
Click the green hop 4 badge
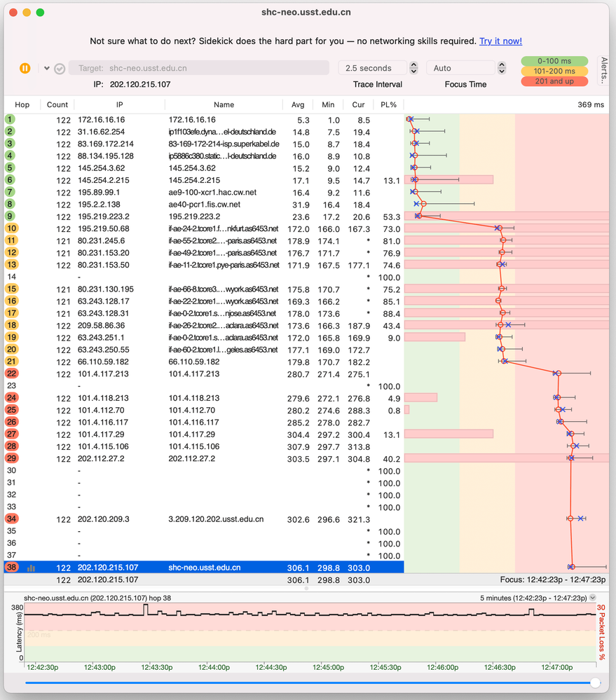tap(10, 156)
